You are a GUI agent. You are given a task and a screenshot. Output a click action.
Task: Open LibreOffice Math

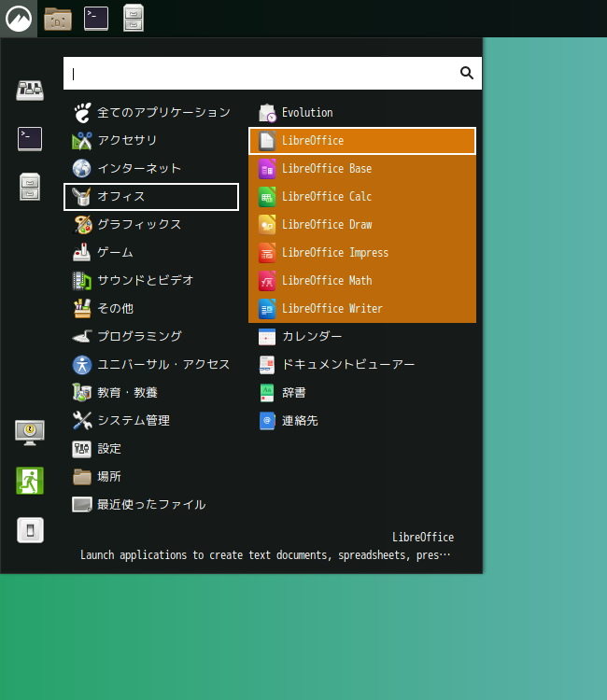tap(326, 281)
